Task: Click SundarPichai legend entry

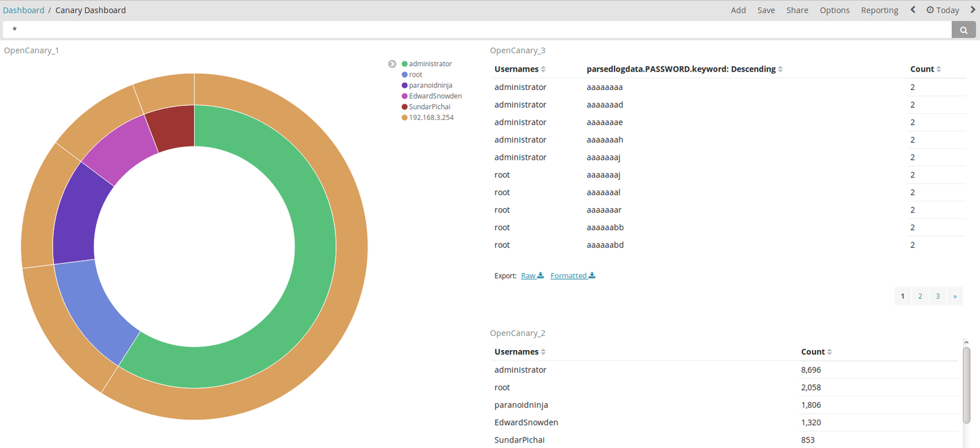Action: click(426, 106)
